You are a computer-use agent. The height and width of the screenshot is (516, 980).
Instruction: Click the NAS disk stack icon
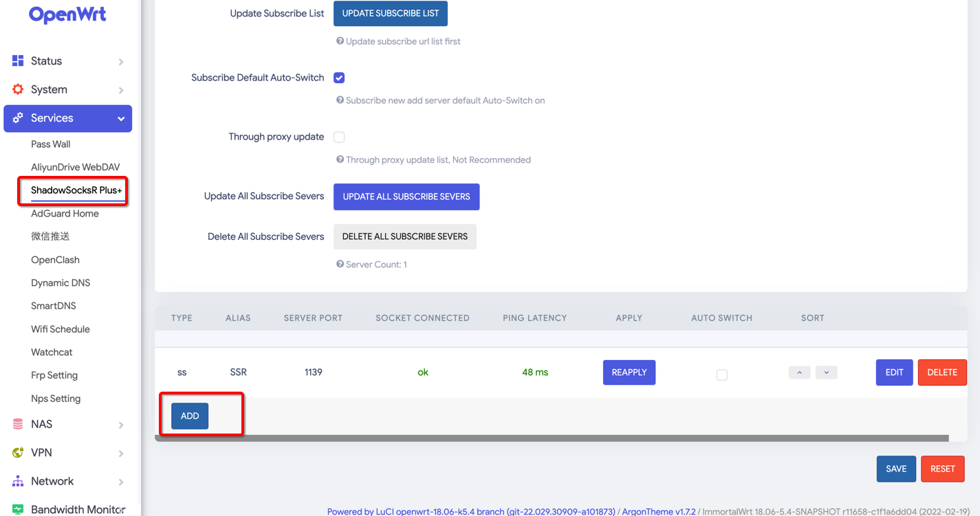tap(18, 425)
